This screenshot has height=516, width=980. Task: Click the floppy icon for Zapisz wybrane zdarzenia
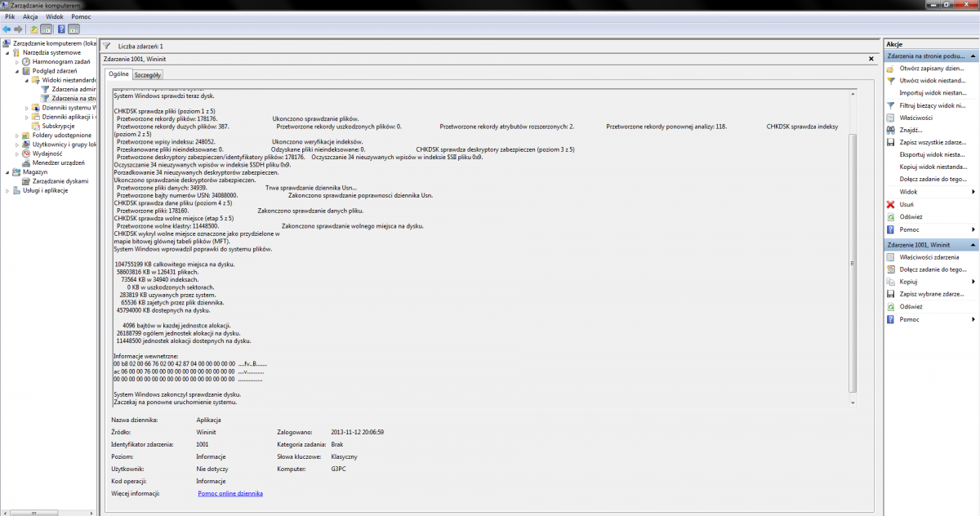tap(891, 294)
